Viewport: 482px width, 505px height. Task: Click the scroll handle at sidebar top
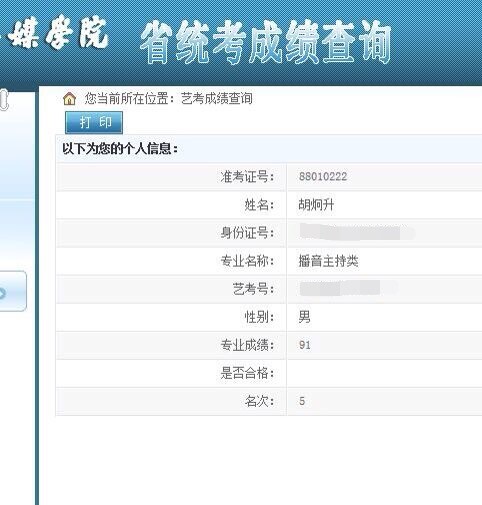[4, 100]
